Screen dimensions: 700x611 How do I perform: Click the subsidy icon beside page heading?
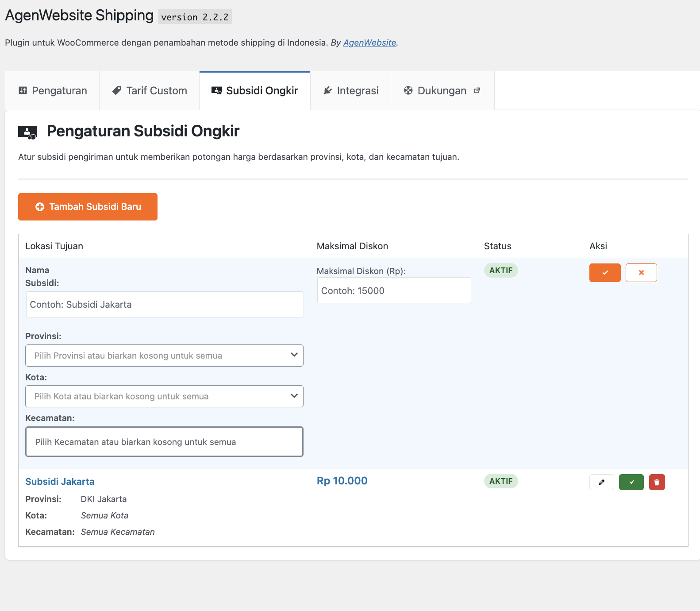[x=27, y=132]
